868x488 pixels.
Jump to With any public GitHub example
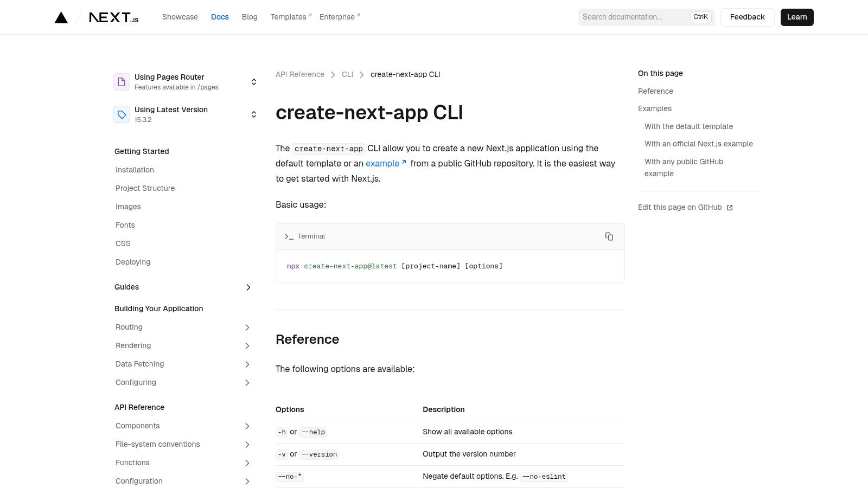684,168
